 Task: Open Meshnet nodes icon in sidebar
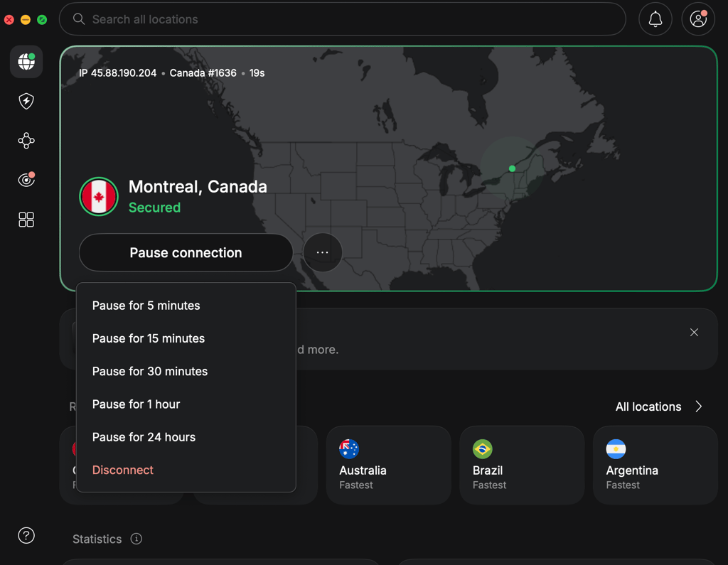[26, 141]
